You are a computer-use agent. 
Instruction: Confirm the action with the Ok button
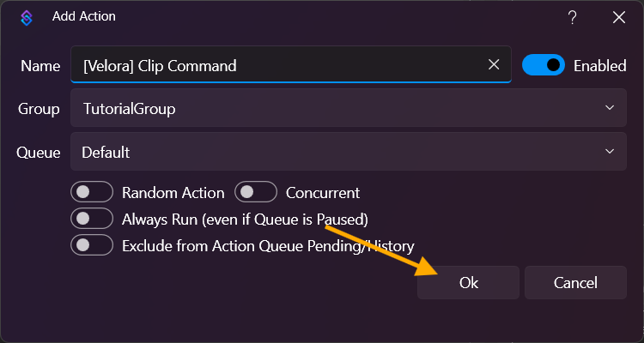click(468, 282)
